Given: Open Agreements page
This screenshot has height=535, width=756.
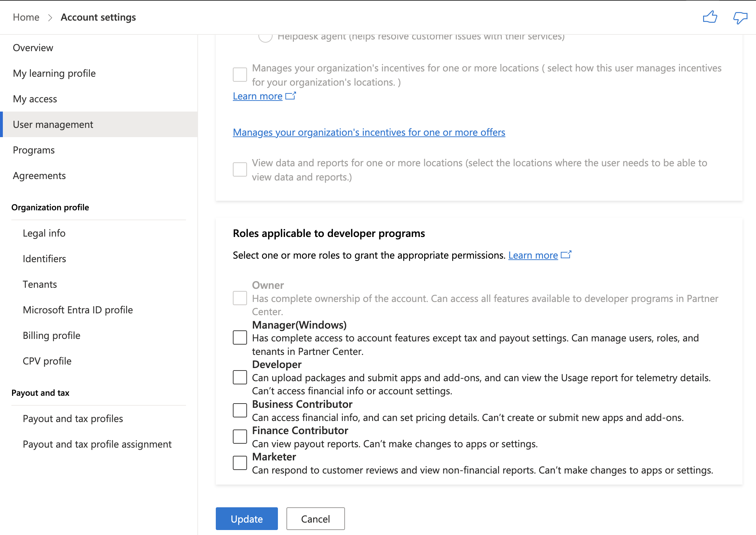Looking at the screenshot, I should (x=99, y=175).
